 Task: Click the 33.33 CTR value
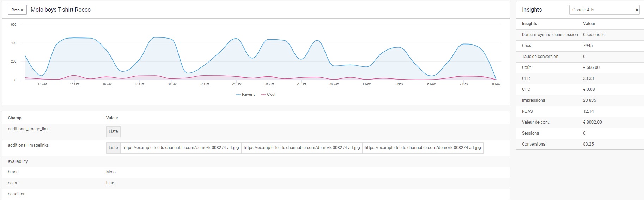point(588,78)
